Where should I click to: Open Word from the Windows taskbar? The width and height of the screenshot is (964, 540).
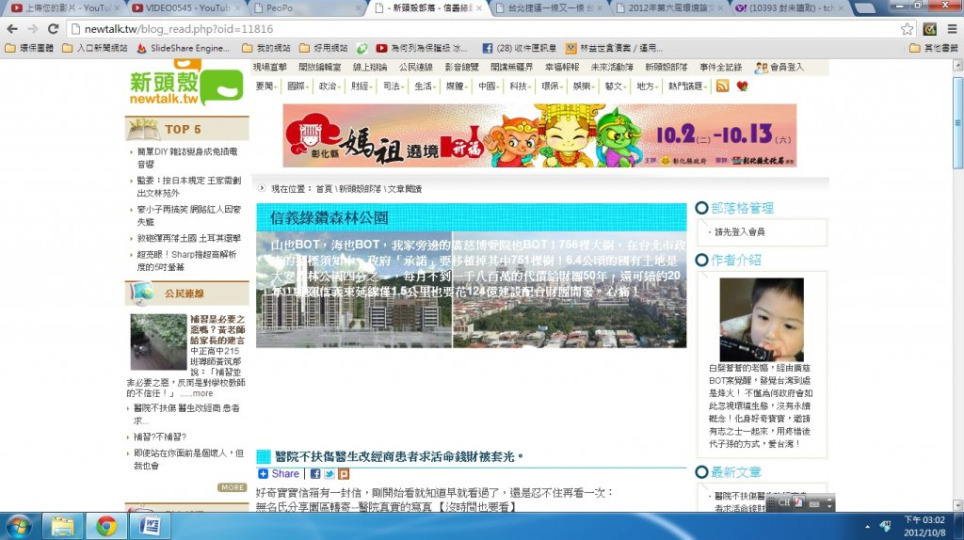coord(150,525)
